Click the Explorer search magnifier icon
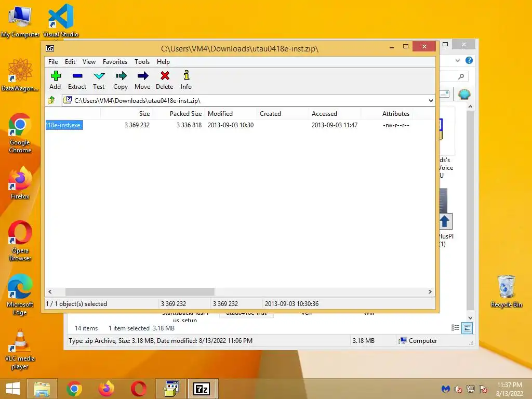 pos(461,76)
